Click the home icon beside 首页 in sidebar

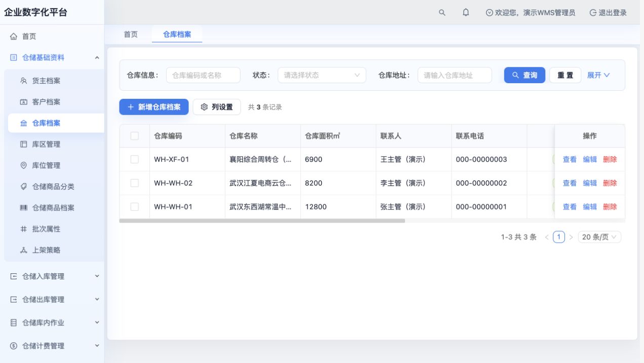tap(14, 37)
